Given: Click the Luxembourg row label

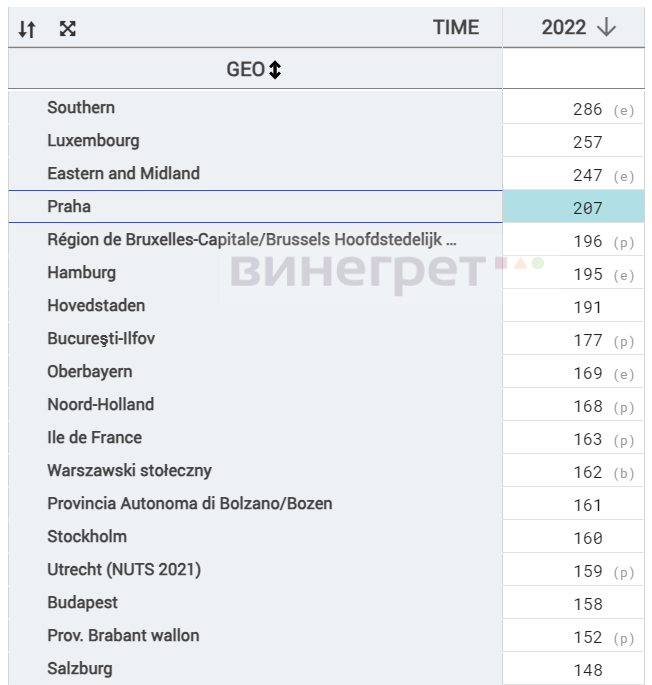Looking at the screenshot, I should tap(93, 141).
